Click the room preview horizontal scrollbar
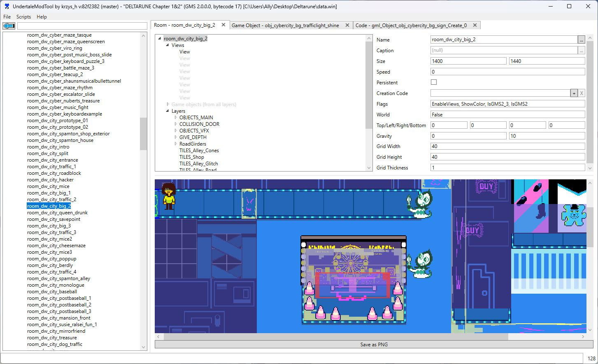 click(x=335, y=336)
